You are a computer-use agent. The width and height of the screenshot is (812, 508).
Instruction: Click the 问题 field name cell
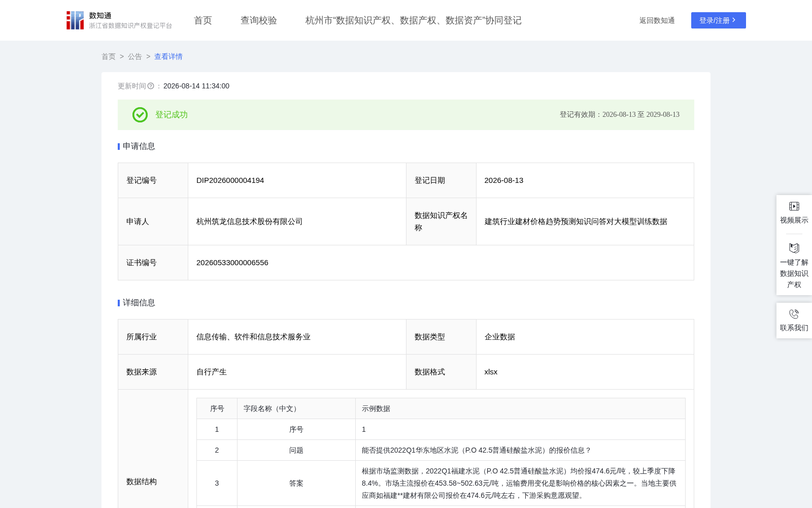296,450
